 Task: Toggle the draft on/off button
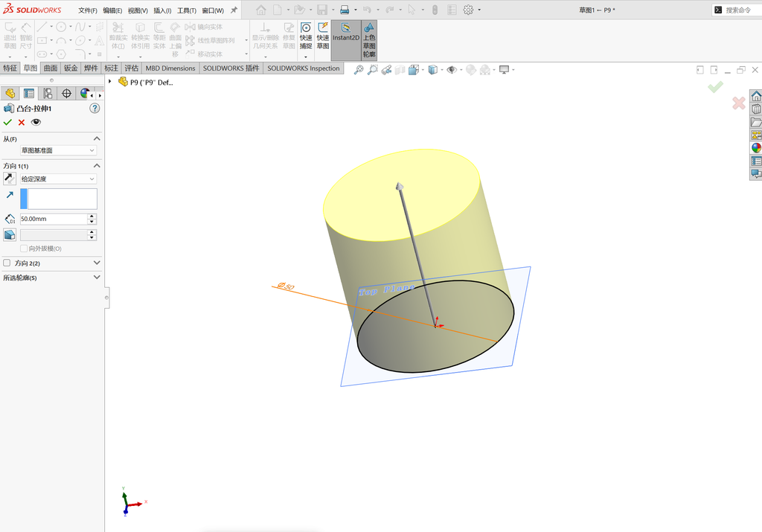(x=10, y=234)
